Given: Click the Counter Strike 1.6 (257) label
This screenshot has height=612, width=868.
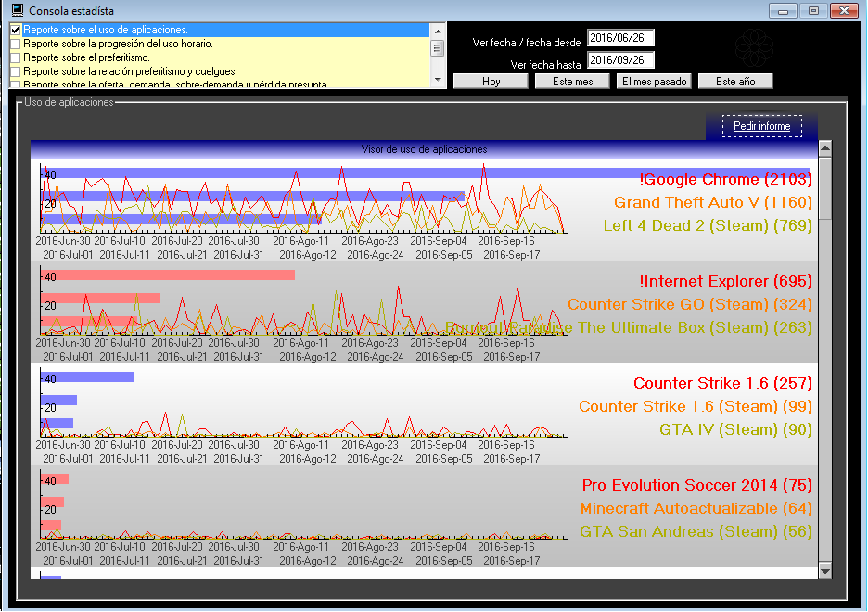Looking at the screenshot, I should 722,383.
